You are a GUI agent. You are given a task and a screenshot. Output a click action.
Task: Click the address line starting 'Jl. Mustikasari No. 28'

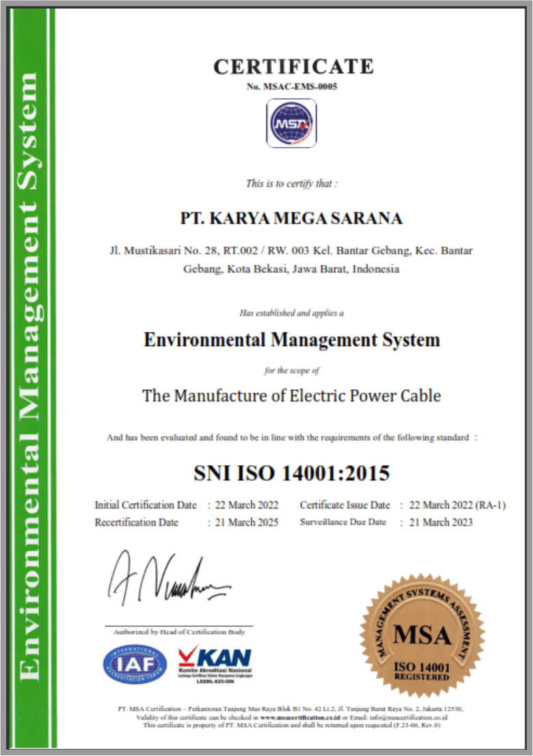point(291,250)
